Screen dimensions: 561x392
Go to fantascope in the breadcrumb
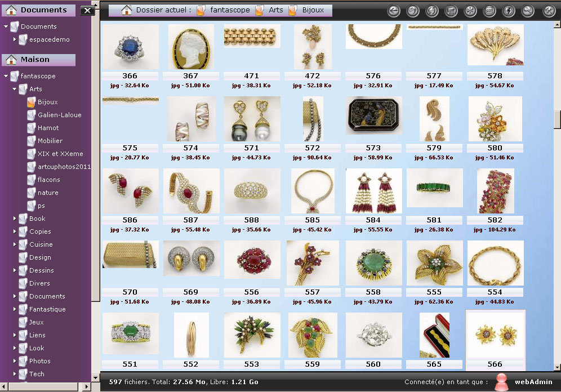[x=230, y=10]
